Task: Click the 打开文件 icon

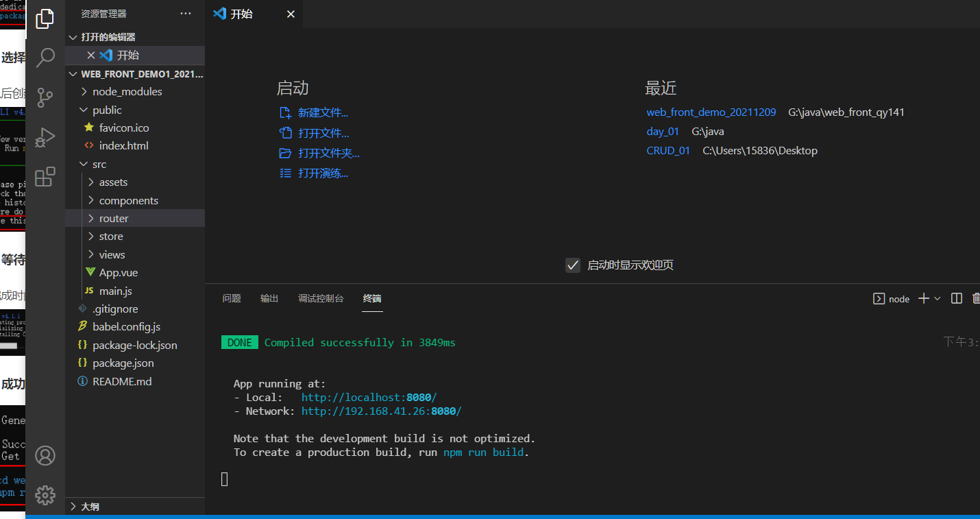Action: click(285, 133)
